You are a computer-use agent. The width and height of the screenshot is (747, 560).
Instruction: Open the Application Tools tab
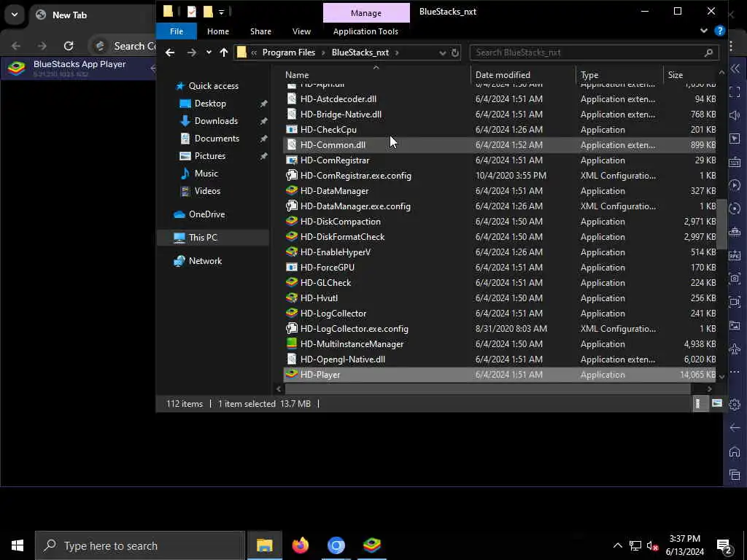click(365, 31)
